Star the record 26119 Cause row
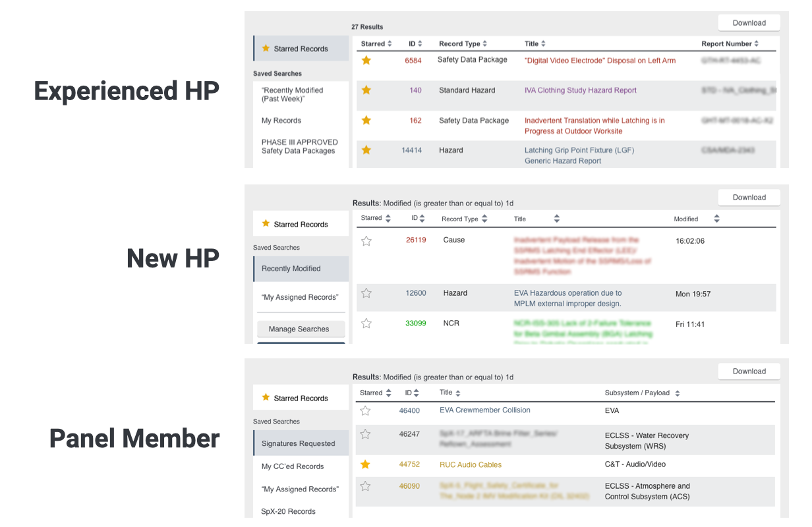This screenshot has width=812, height=527. point(366,241)
